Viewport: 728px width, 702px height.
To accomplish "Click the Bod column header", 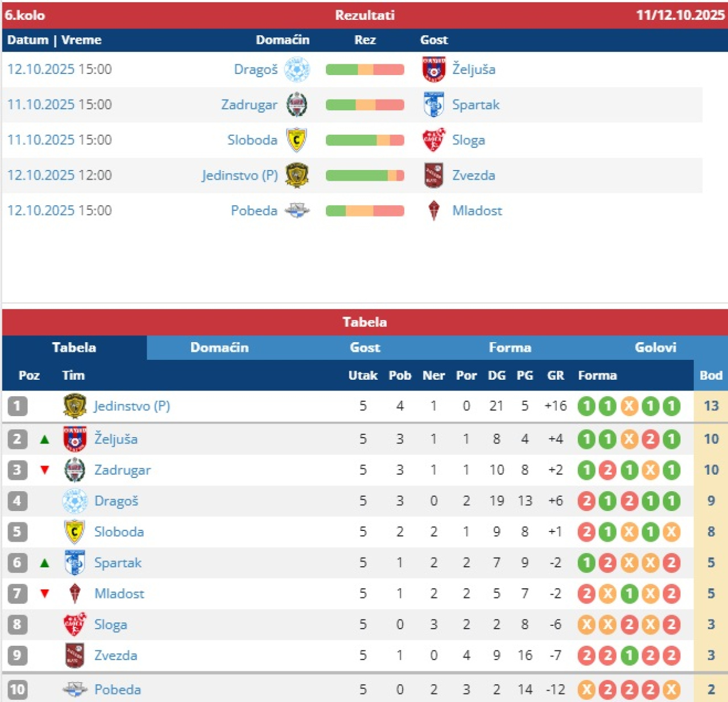I will click(x=710, y=375).
